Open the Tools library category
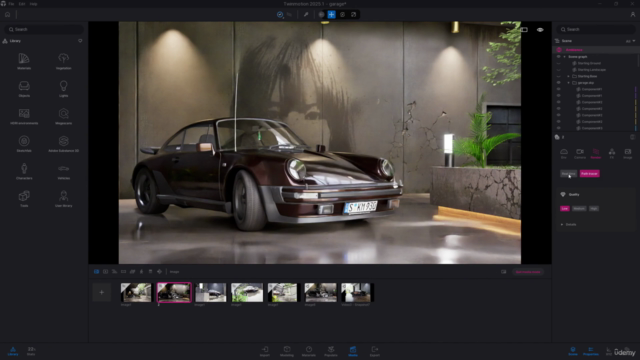The height and width of the screenshot is (360, 640). pos(24,199)
